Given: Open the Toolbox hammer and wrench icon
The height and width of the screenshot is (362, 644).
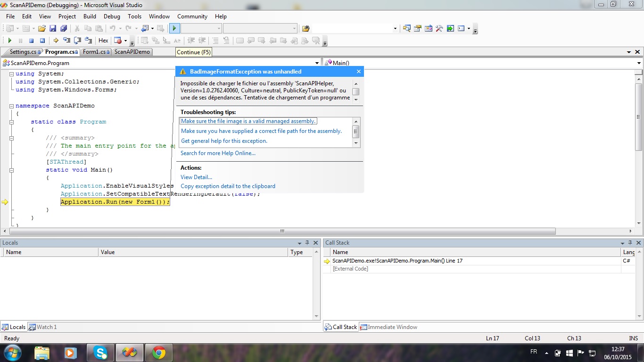Looking at the screenshot, I should (x=439, y=29).
